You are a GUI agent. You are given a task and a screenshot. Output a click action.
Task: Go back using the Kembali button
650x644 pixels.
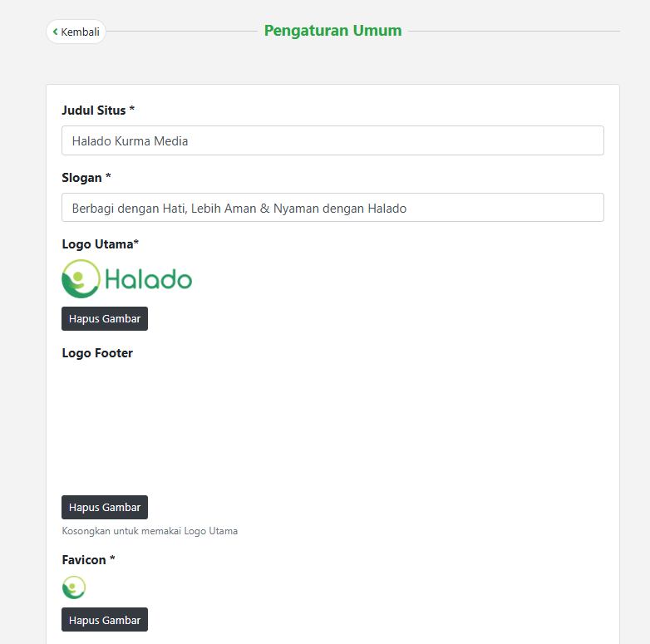(76, 32)
